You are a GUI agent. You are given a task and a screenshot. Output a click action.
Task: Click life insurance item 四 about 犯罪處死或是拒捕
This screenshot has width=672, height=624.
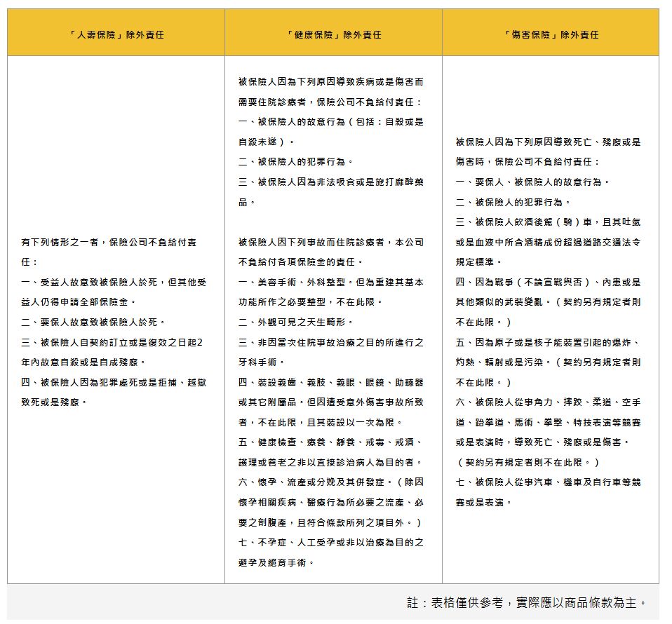(x=114, y=383)
